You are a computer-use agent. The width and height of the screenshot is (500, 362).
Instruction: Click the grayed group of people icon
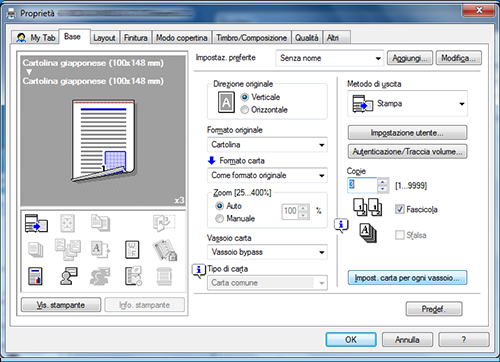(x=100, y=276)
